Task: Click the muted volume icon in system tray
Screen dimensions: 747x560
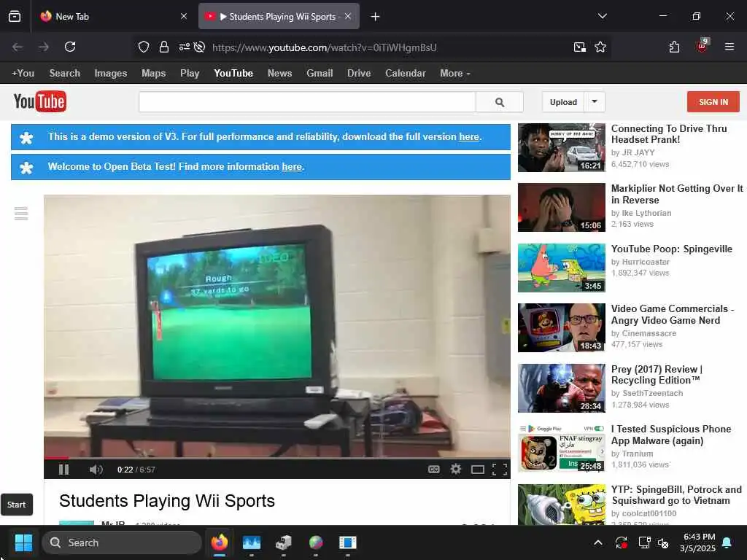Action: [x=663, y=542]
